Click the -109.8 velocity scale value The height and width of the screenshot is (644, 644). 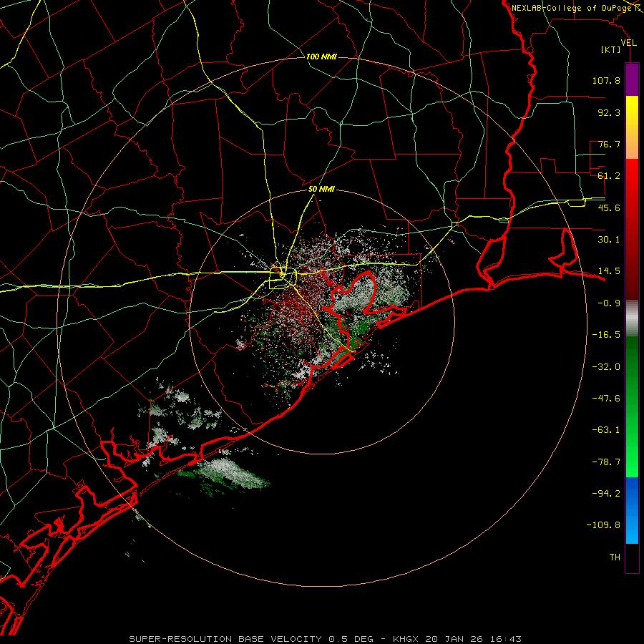click(604, 525)
